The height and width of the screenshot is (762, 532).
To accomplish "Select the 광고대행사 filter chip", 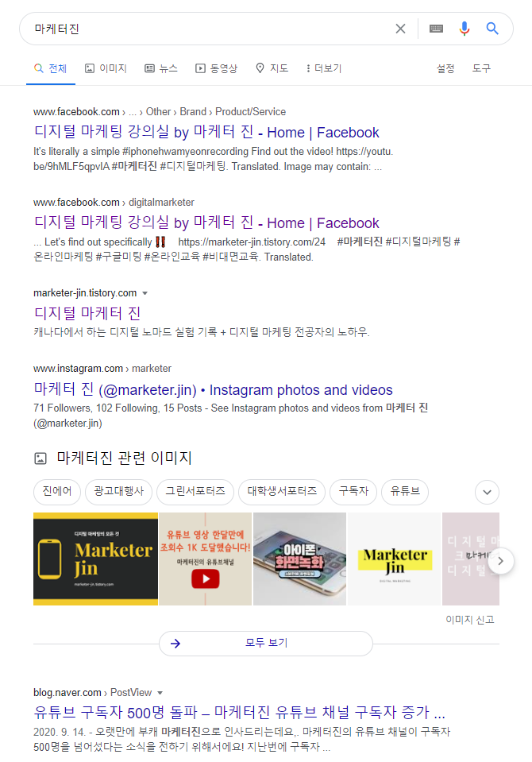I will (118, 491).
